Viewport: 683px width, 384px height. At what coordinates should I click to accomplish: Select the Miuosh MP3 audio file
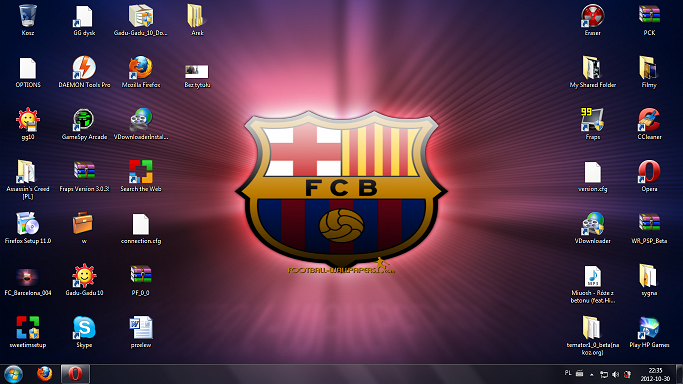click(592, 276)
